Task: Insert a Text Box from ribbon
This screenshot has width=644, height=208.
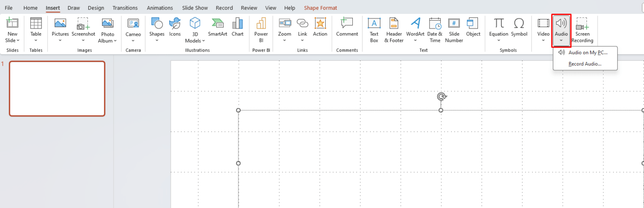Action: 374,30
